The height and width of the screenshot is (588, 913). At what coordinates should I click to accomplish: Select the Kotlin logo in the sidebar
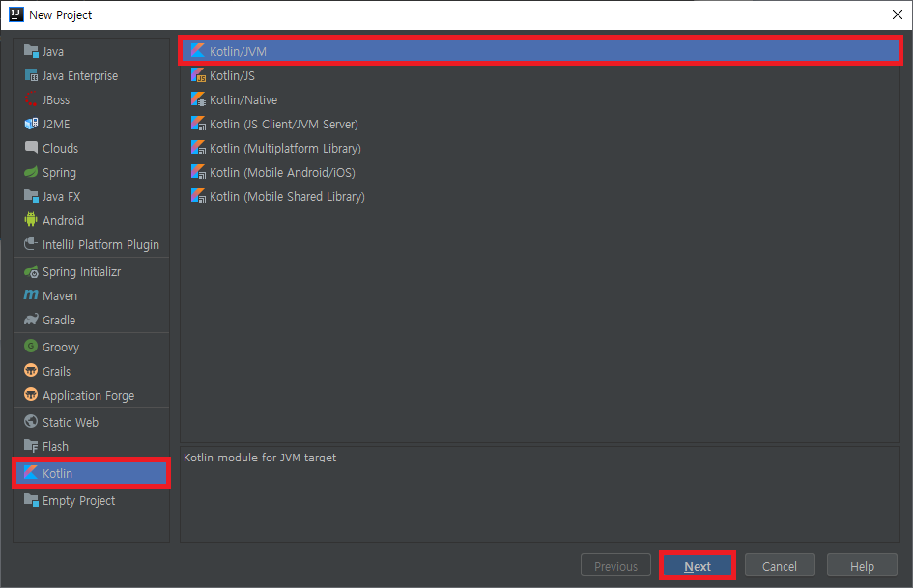[x=31, y=473]
